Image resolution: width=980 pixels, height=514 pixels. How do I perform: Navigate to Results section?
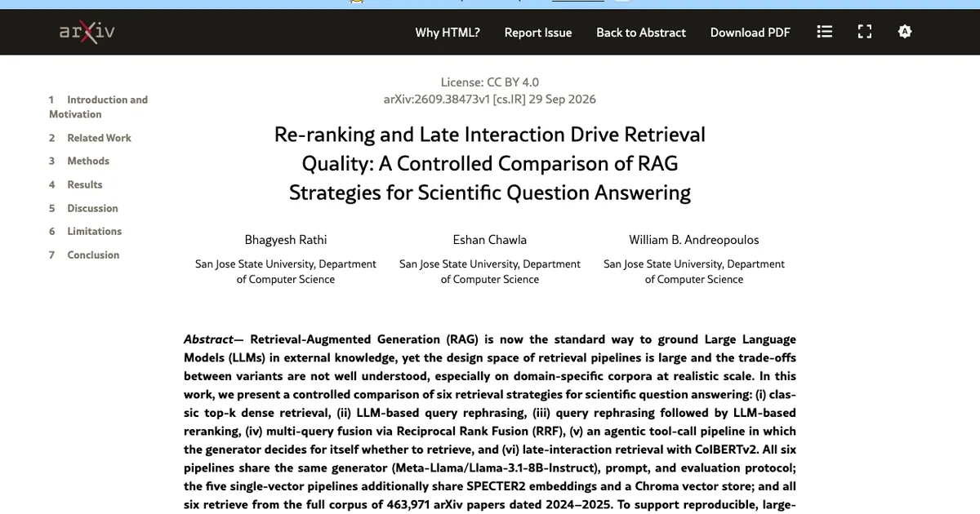click(76, 184)
